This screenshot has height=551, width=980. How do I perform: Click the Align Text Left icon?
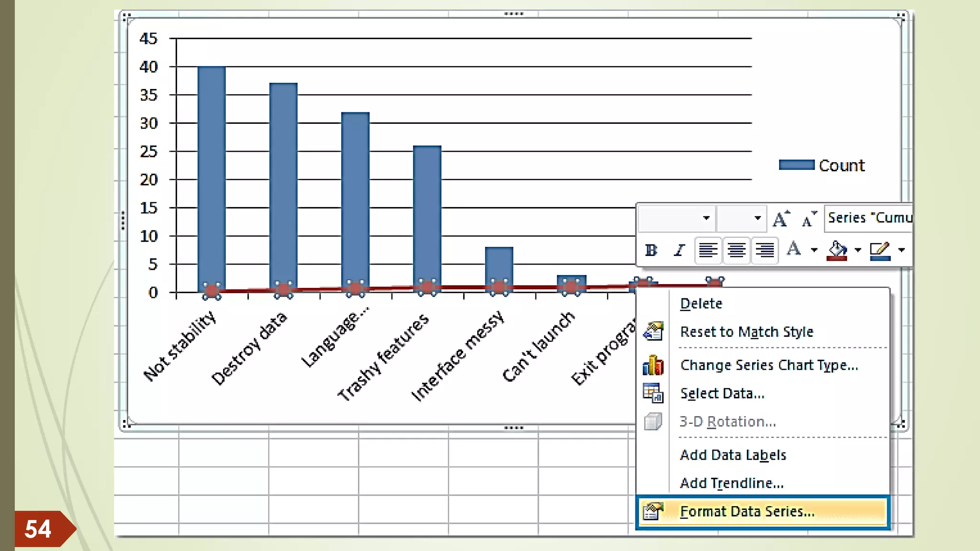click(708, 250)
